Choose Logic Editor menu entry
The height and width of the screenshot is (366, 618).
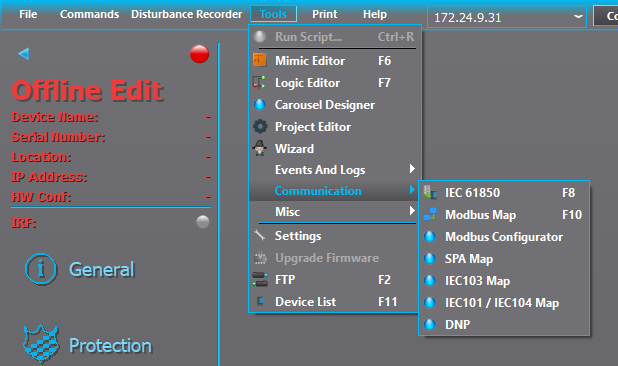(335, 83)
